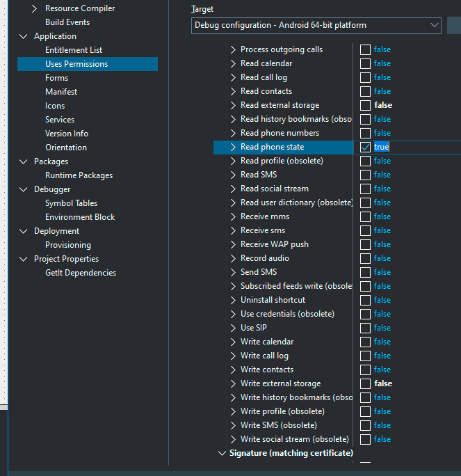Viewport: 461px width, 476px height.
Task: Click the true value edit field
Action: [417, 148]
